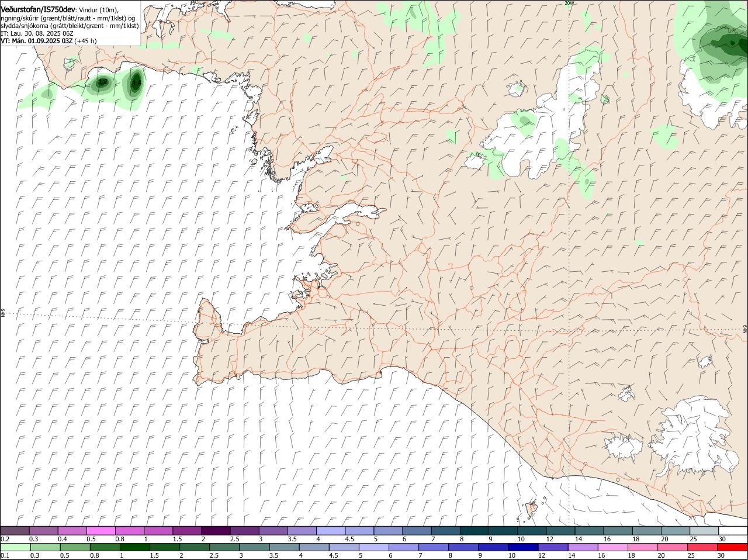Click the 0.2 value in the snow legend
Screen dimensions: 748x560
click(5, 538)
